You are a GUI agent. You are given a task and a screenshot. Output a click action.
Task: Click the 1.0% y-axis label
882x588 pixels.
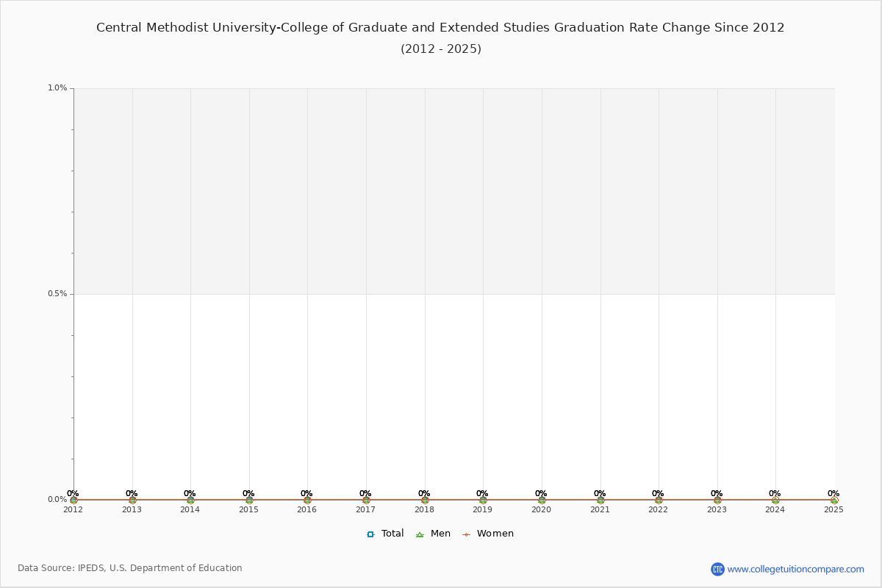click(57, 88)
